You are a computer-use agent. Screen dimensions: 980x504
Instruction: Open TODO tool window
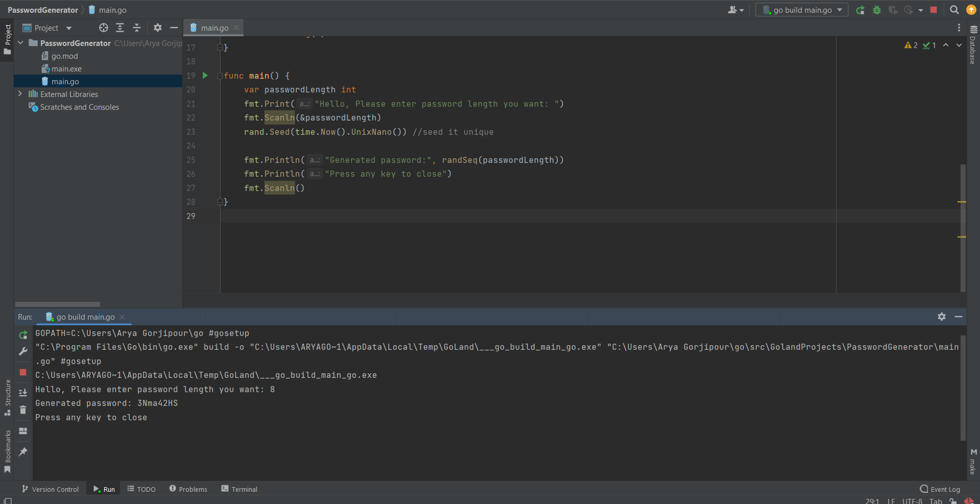click(x=141, y=489)
